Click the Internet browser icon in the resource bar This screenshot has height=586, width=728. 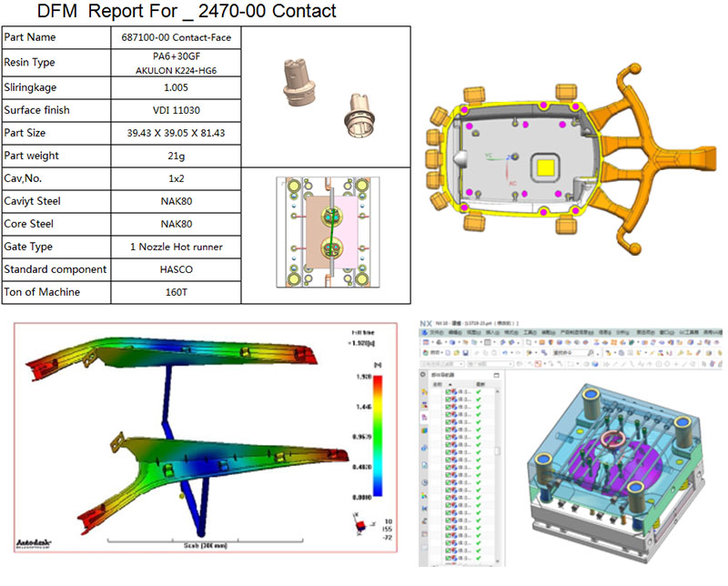click(x=422, y=446)
